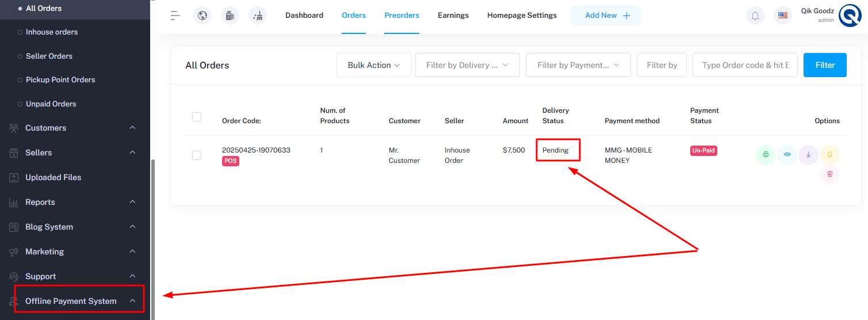This screenshot has width=868, height=320.
Task: Click the Pending delivery status cell
Action: click(x=555, y=150)
